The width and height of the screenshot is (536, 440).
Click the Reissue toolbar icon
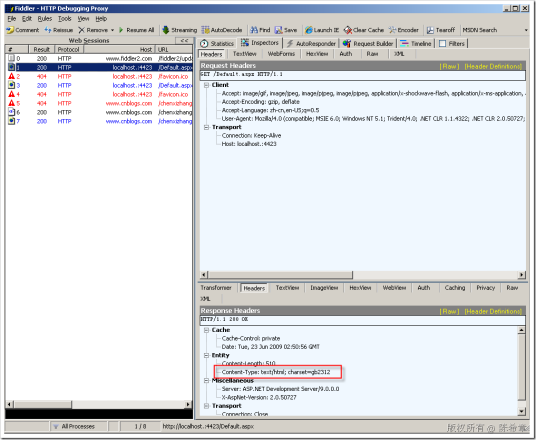pyautogui.click(x=48, y=30)
